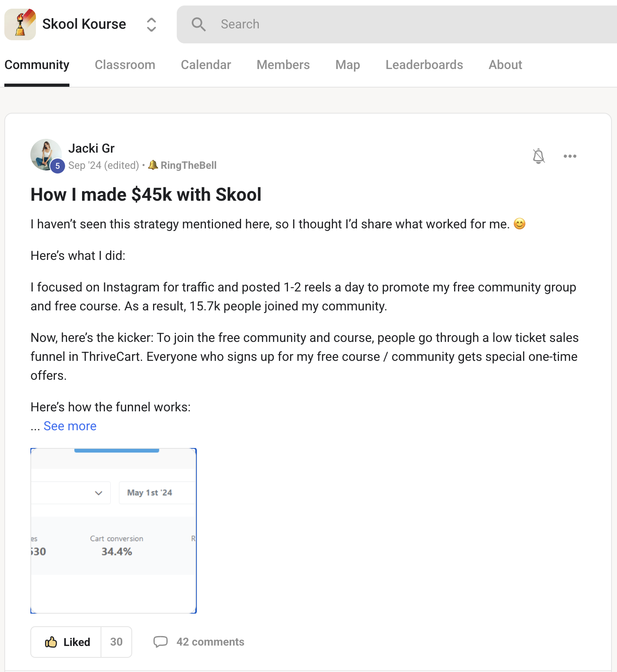The image size is (617, 672).
Task: Open the ThriveCart cart conversion screenshot
Action: (114, 531)
